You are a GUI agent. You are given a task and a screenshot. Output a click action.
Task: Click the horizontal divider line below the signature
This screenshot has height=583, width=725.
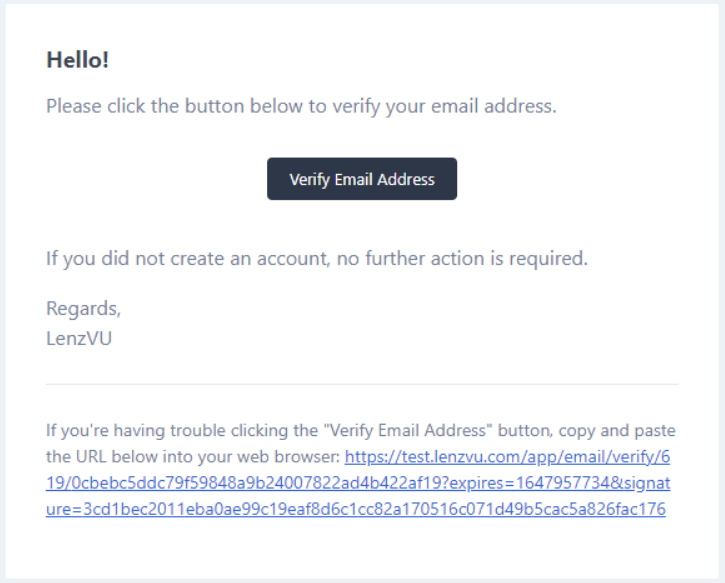click(x=361, y=384)
